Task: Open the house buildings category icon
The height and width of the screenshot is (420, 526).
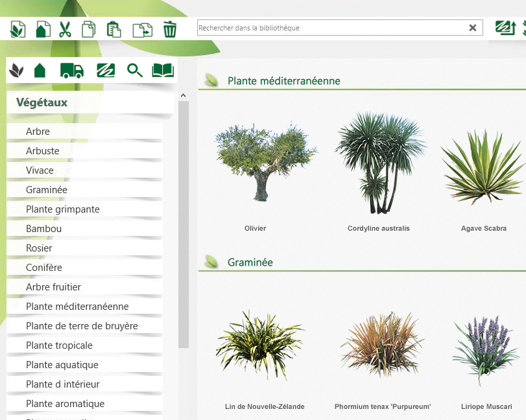Action: pos(40,71)
